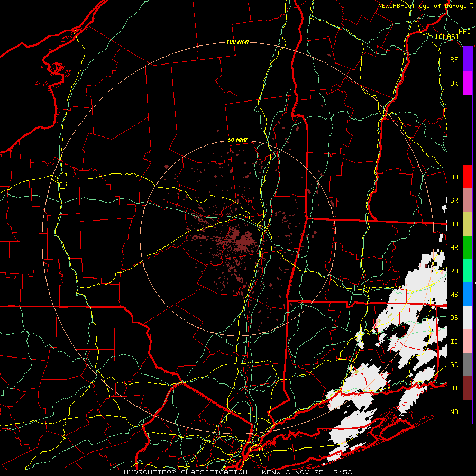This screenshot has width=476, height=476.
Task: Click the DS white legend swatch
Action: [x=467, y=317]
